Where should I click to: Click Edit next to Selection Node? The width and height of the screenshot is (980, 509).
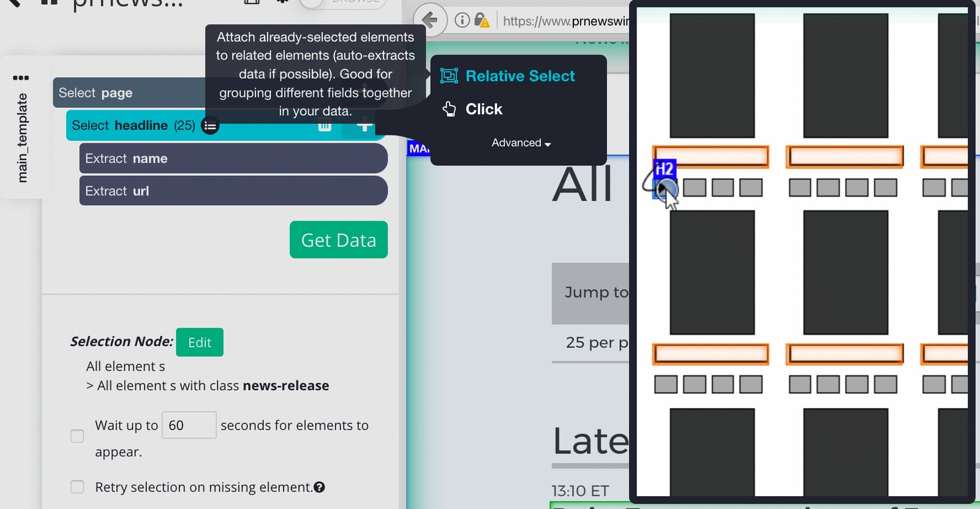(x=200, y=342)
